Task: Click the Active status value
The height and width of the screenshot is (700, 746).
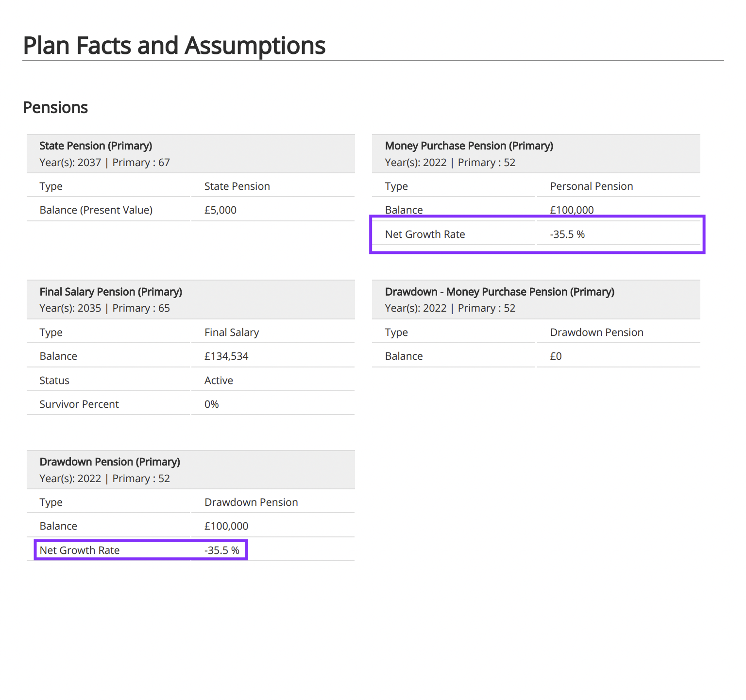Action: pos(219,381)
